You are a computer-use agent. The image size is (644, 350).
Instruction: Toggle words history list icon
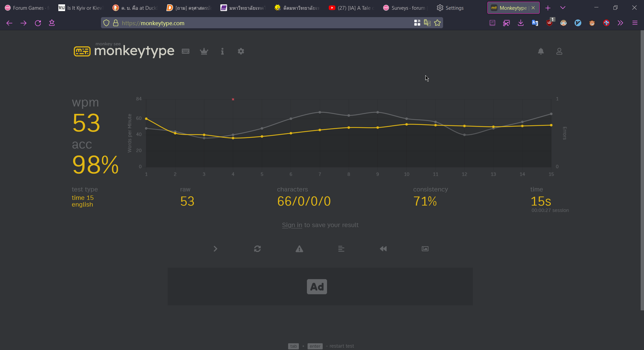click(341, 249)
